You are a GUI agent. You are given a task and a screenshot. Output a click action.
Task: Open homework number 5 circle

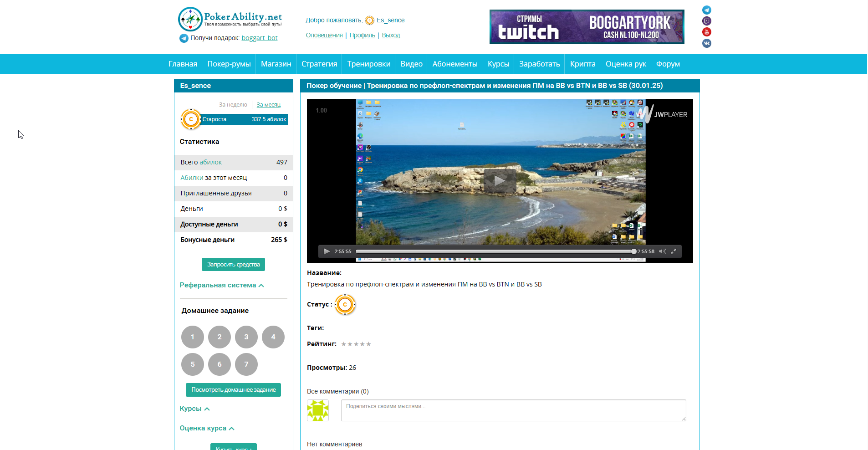193,364
